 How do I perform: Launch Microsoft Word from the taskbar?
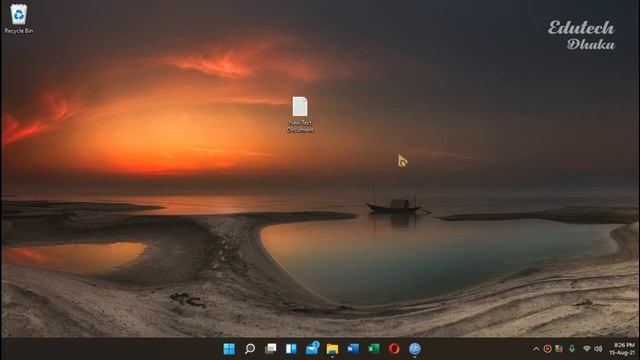tap(353, 349)
